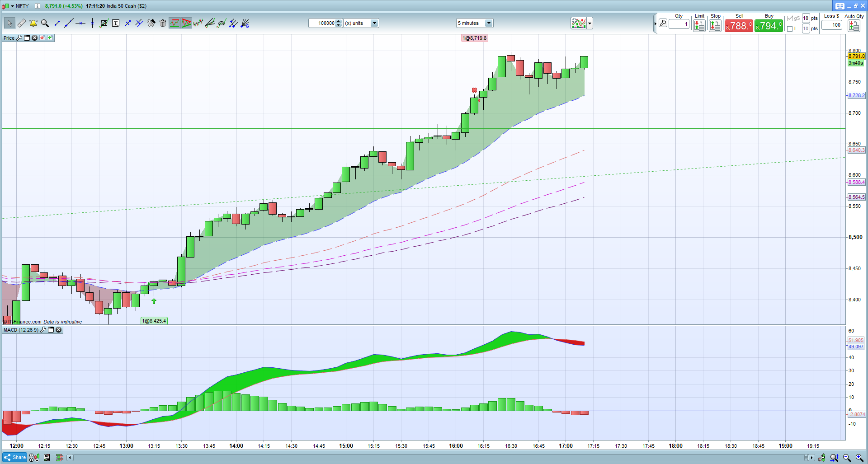The height and width of the screenshot is (464, 868).
Task: Toggle the triangle pattern detection tool
Action: pyautogui.click(x=186, y=23)
